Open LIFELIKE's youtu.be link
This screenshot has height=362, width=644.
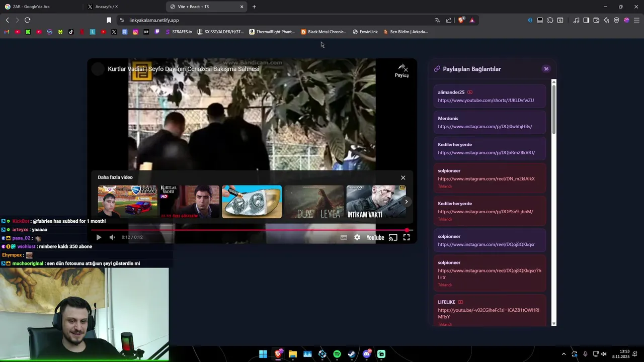point(489,313)
